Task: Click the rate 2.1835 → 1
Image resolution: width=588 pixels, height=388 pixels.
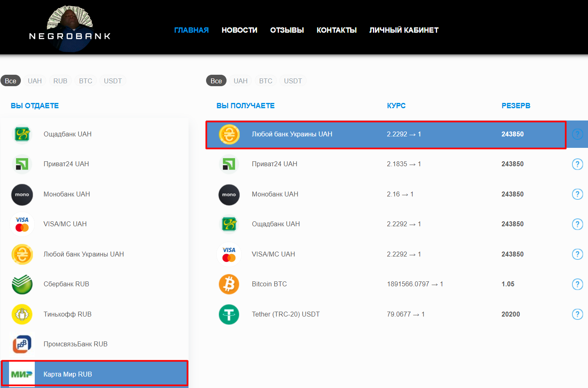Action: pyautogui.click(x=404, y=164)
